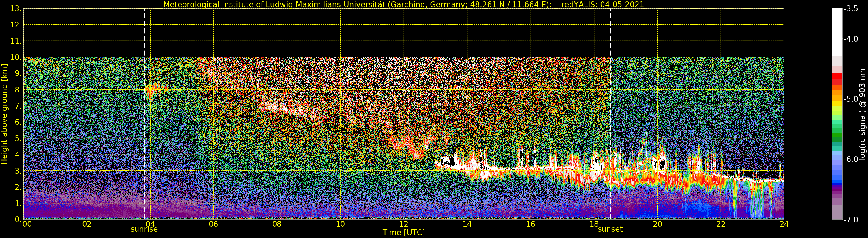868x238 pixels.
Task: Click the height axis tick '11.'
Action: click(16, 41)
